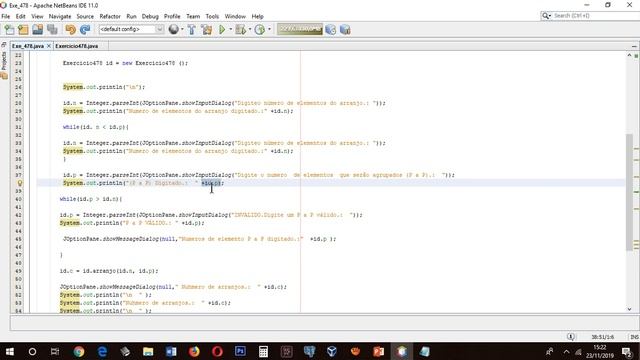Screen dimensions: 640x360
Task: Launch the Profile Project clock icon
Action: pyautogui.click(x=260, y=29)
